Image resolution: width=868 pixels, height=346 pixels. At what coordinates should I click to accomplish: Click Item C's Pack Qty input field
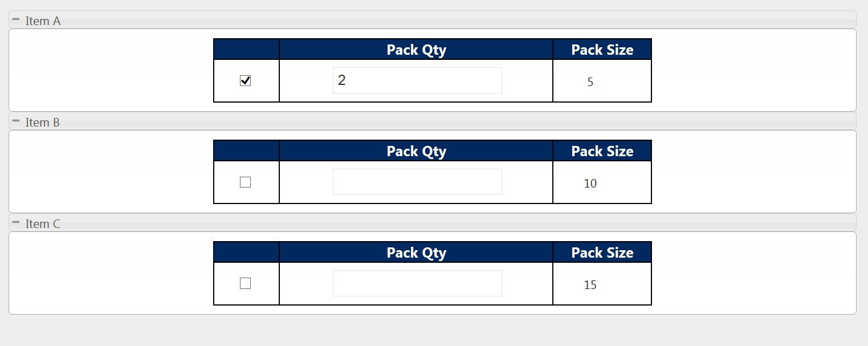pyautogui.click(x=417, y=283)
